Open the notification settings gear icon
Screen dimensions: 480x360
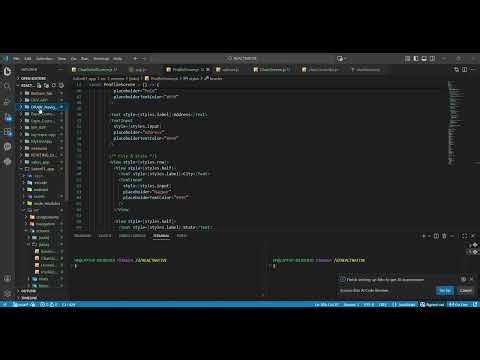click(x=463, y=279)
